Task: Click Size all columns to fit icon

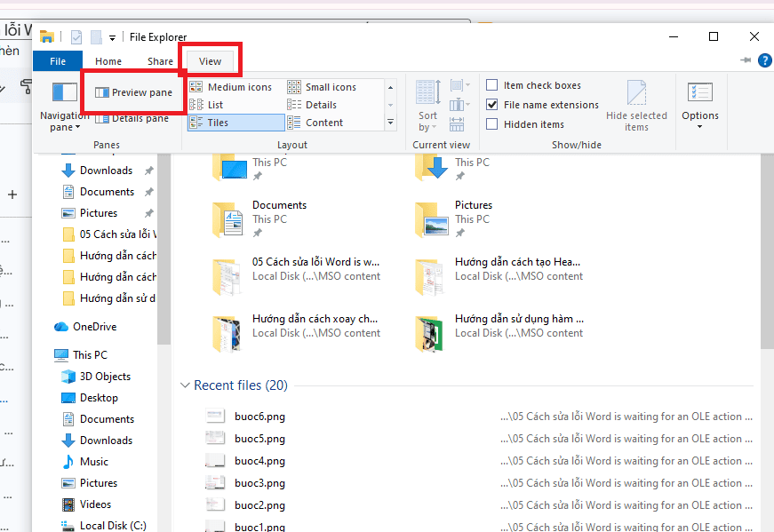Action: click(x=457, y=124)
